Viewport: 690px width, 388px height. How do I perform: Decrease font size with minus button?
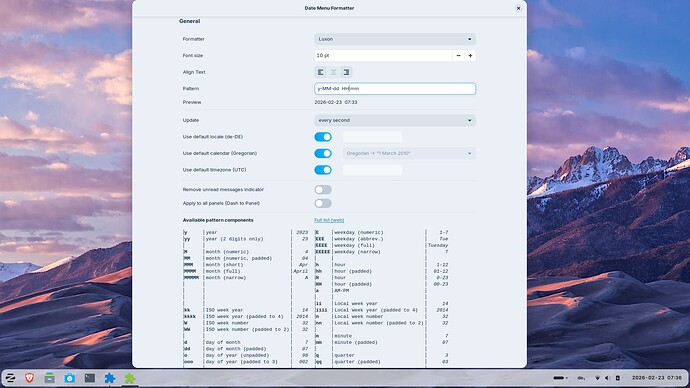(x=458, y=55)
